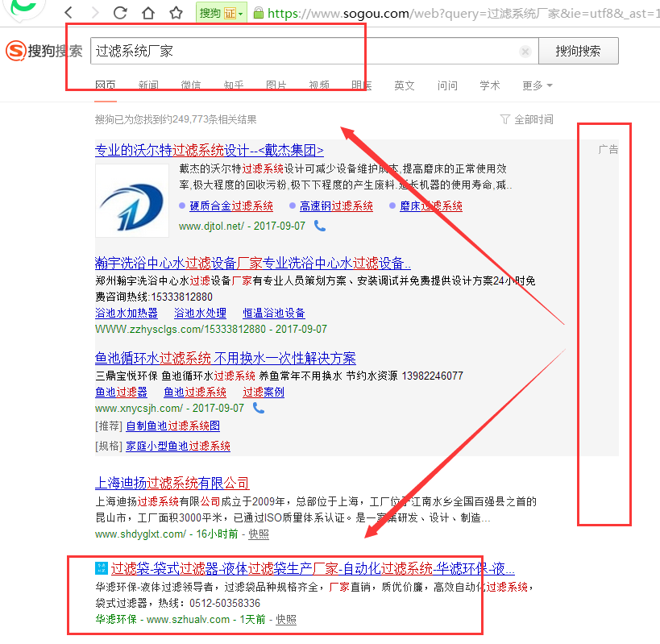
Task: Switch to the 学术 search tab
Action: pyautogui.click(x=489, y=85)
